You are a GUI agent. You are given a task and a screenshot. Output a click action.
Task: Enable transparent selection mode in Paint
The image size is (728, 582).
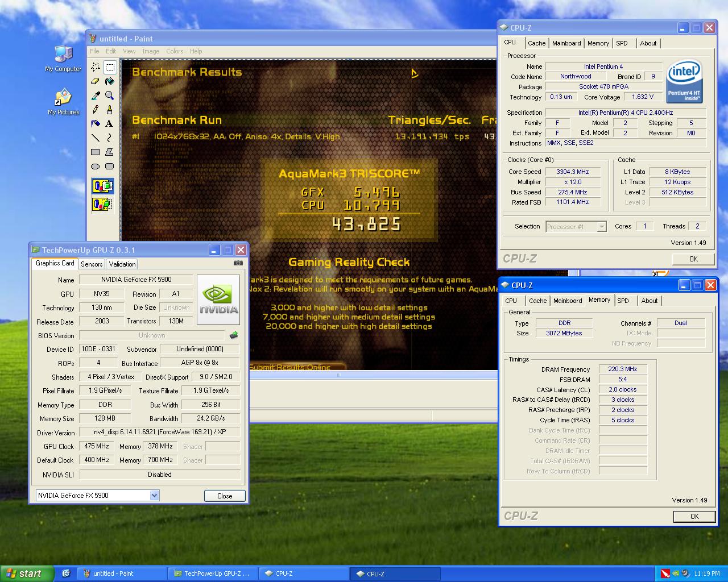[103, 204]
